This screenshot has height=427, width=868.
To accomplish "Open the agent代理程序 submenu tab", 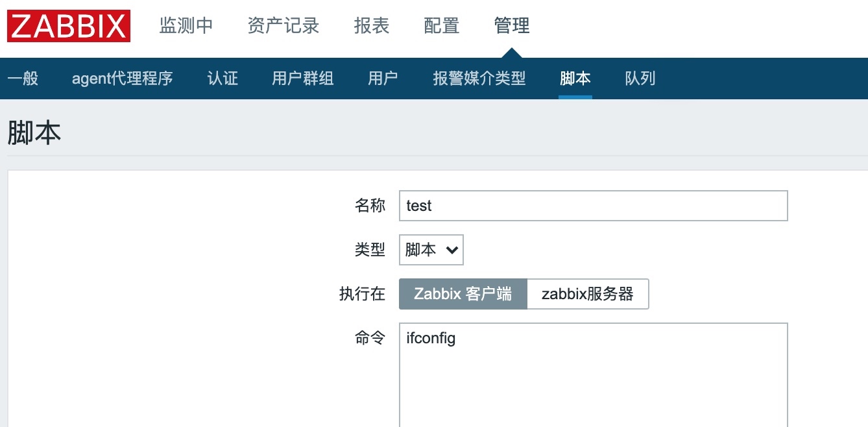I will coord(123,79).
